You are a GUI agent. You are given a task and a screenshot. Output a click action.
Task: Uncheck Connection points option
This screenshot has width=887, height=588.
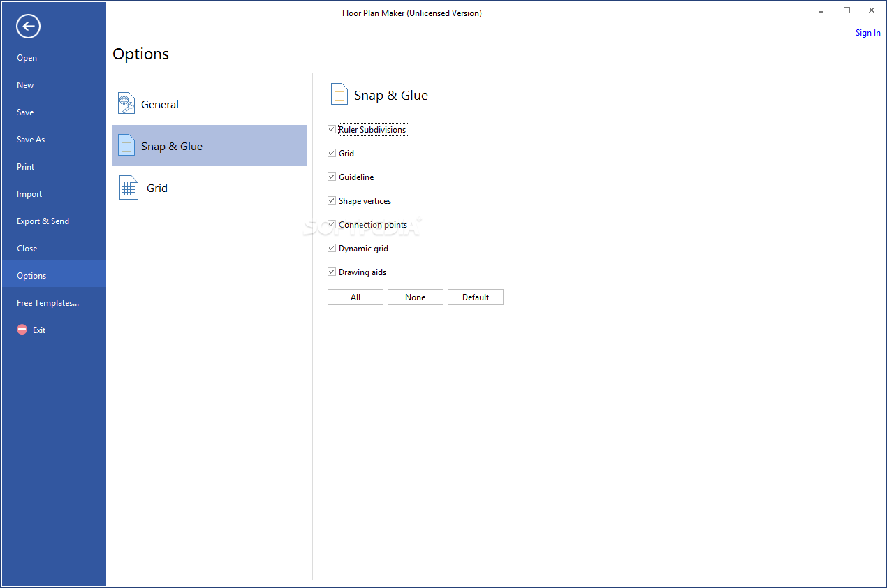332,224
